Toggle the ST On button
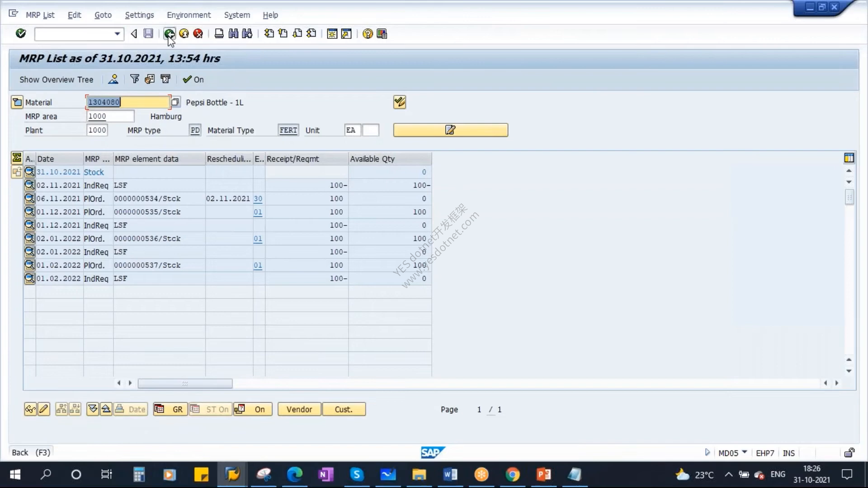This screenshot has height=488, width=868. (210, 409)
